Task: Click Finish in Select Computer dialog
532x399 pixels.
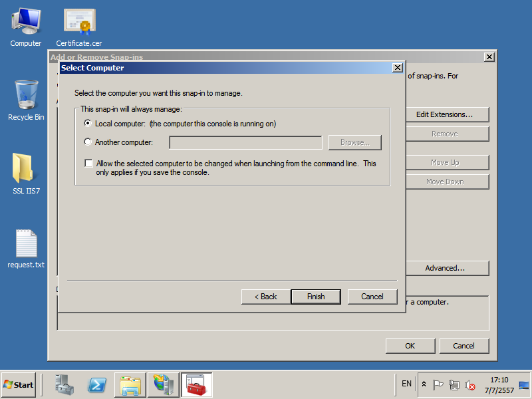Action: [x=316, y=297]
